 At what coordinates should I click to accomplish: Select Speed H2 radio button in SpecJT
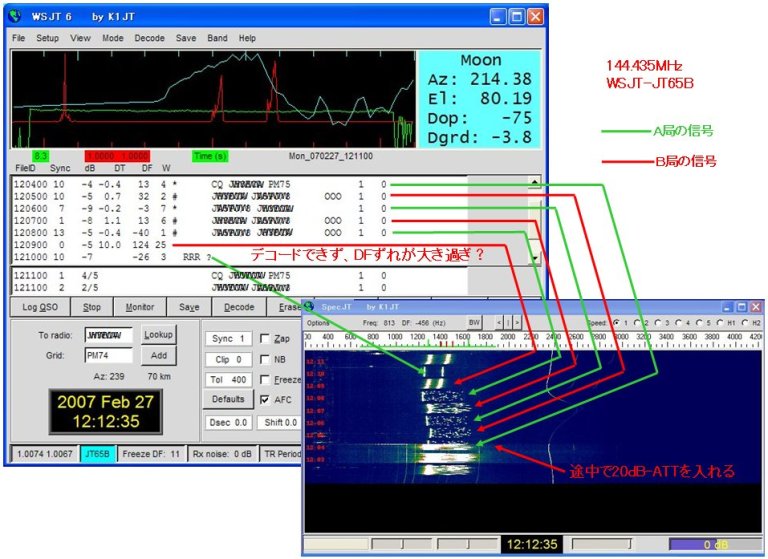(x=745, y=323)
